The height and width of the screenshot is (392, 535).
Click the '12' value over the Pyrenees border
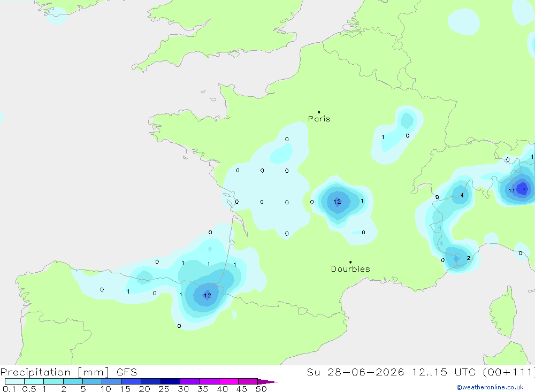coord(208,295)
